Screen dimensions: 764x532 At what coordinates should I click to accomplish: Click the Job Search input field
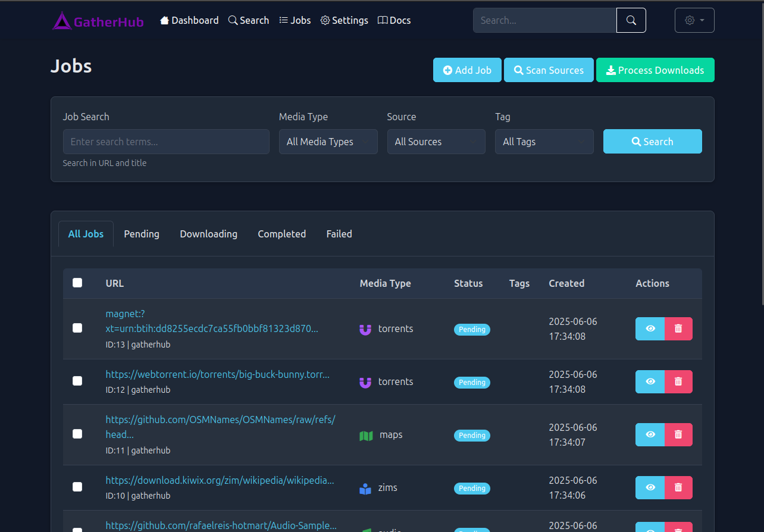166,142
